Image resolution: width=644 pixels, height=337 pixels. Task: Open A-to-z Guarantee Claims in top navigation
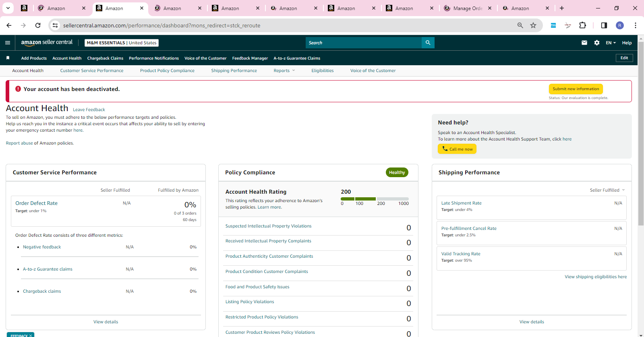click(x=297, y=58)
